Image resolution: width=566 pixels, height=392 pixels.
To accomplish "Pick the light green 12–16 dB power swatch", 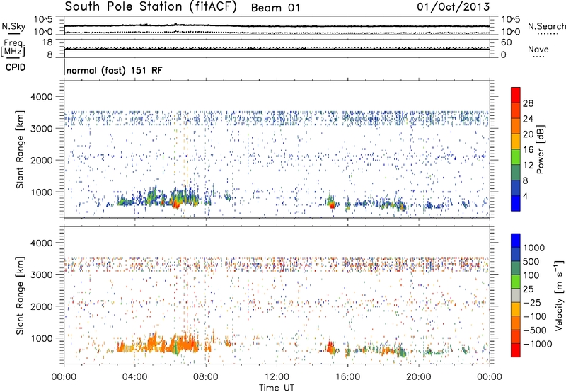I will (516, 157).
